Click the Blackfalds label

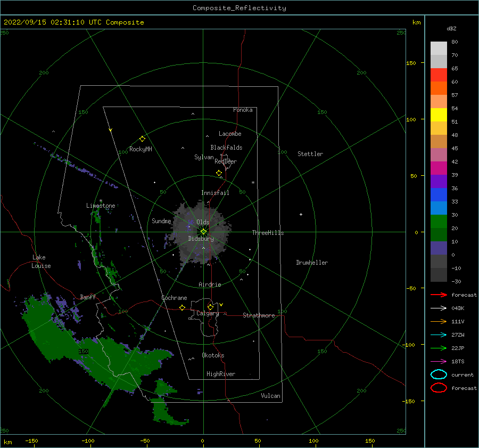(226, 148)
